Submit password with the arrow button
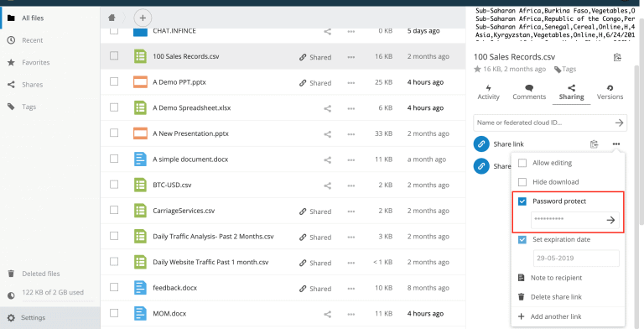The height and width of the screenshot is (329, 644). (610, 221)
